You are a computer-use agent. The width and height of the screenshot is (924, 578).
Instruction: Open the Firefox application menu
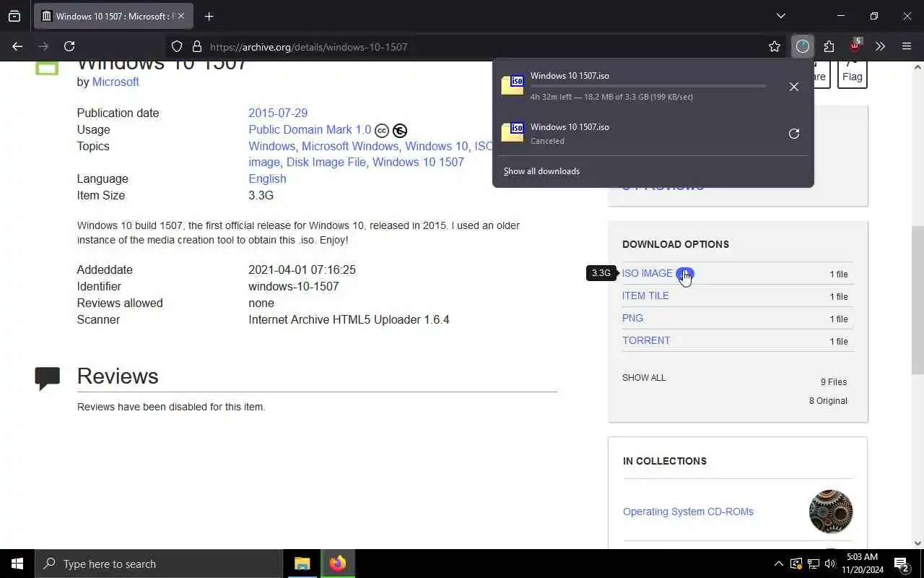[907, 46]
